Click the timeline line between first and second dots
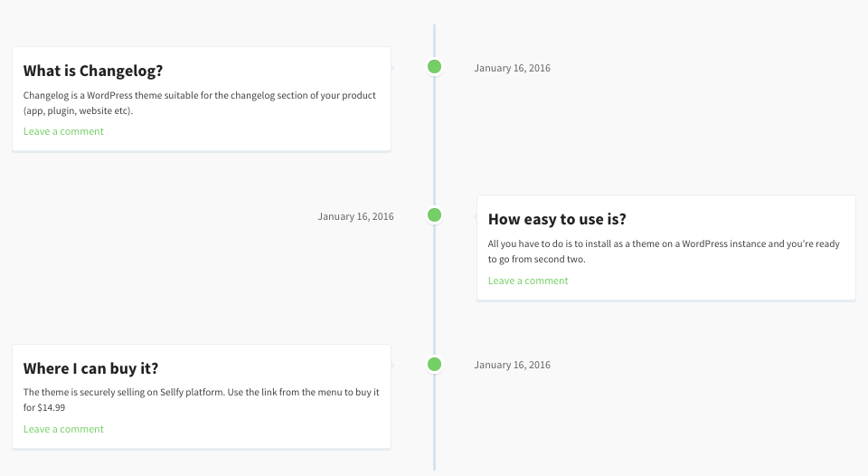Image resolution: width=868 pixels, height=476 pixels. pos(434,140)
